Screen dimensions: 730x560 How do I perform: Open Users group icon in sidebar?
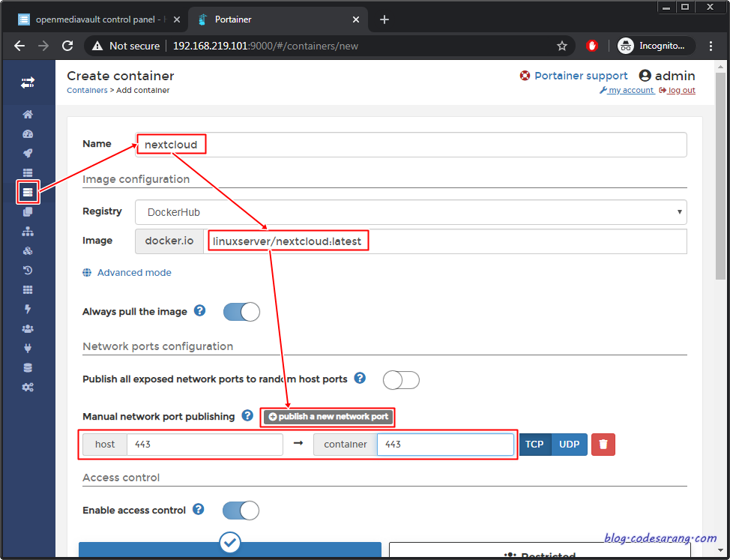click(28, 328)
